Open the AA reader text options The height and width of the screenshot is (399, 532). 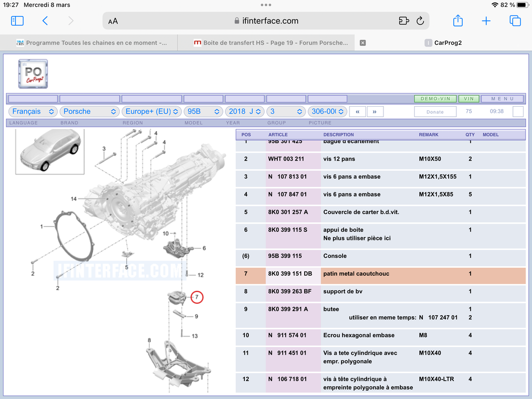(113, 21)
